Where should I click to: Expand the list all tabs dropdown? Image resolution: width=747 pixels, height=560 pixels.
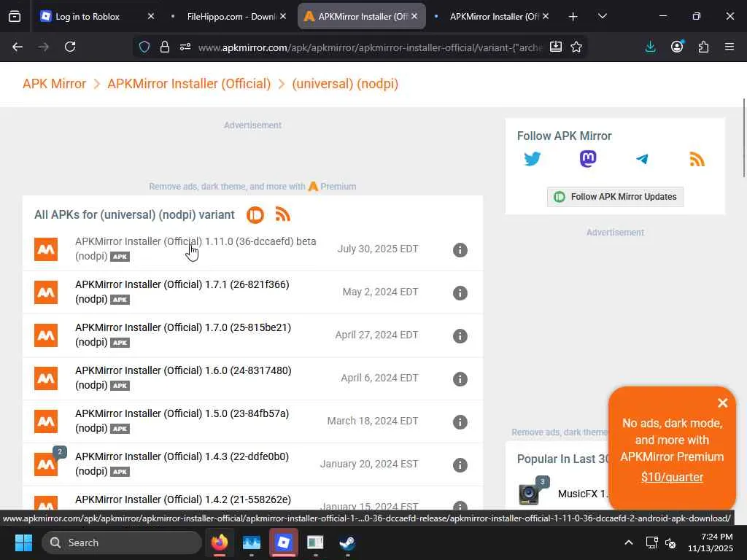[x=602, y=16]
